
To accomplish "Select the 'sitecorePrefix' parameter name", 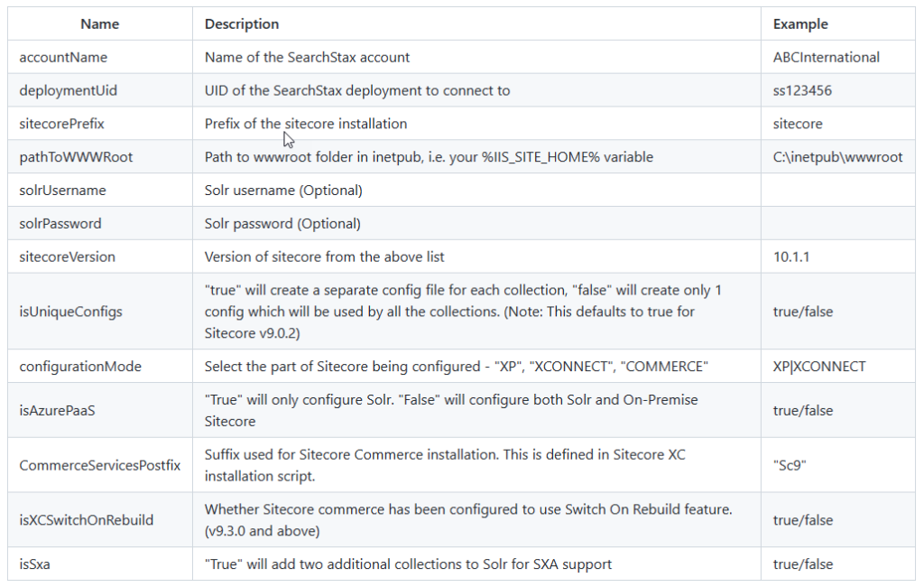I will tap(62, 124).
